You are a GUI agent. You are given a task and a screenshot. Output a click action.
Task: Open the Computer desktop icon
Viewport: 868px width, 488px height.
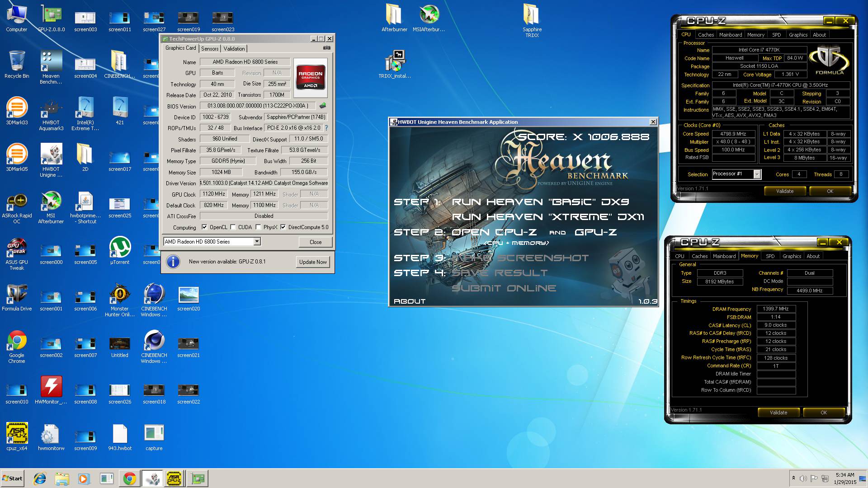[x=17, y=18]
